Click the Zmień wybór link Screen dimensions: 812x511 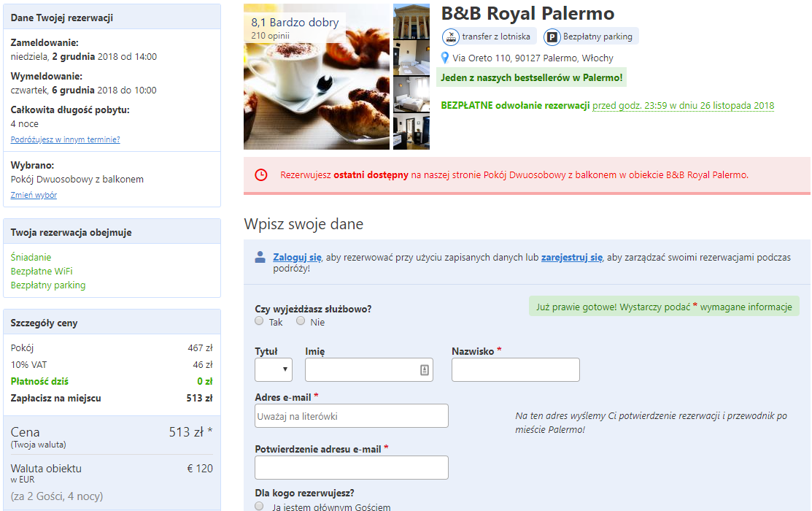34,195
